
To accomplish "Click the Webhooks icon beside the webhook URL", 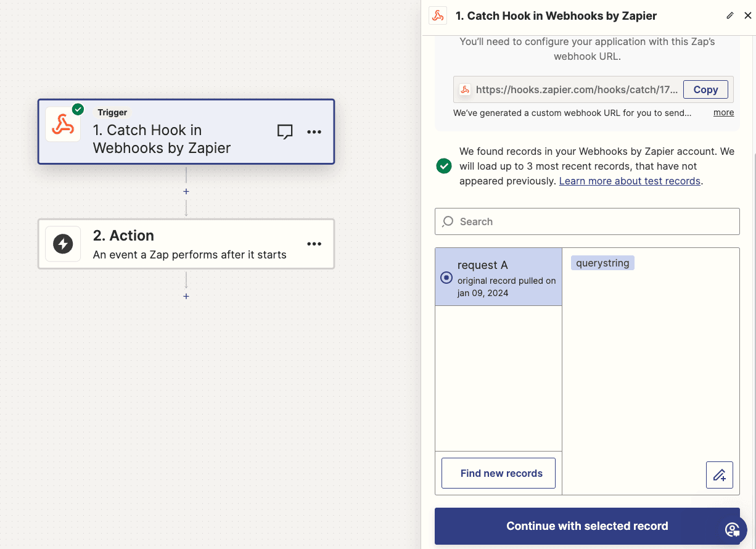I will (x=465, y=89).
